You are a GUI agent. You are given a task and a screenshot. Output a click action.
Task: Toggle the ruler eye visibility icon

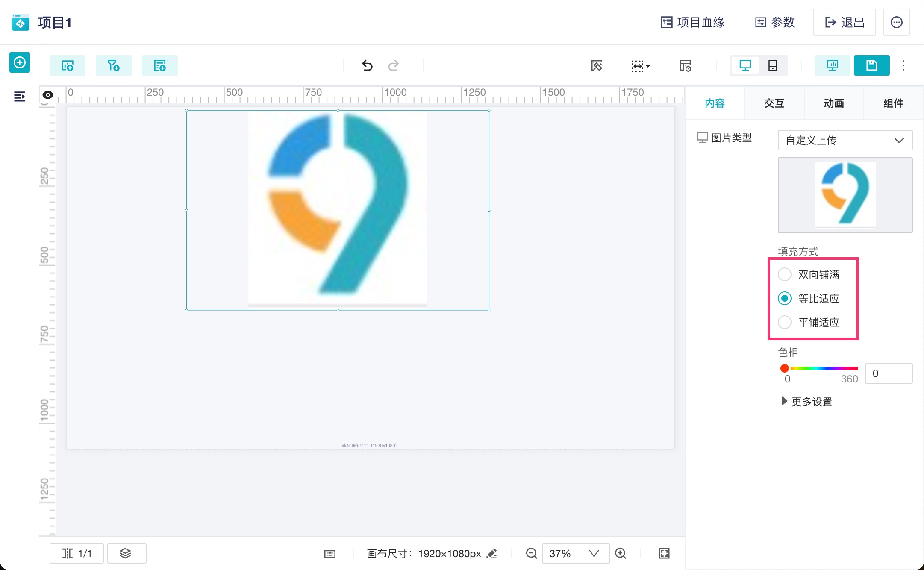48,95
